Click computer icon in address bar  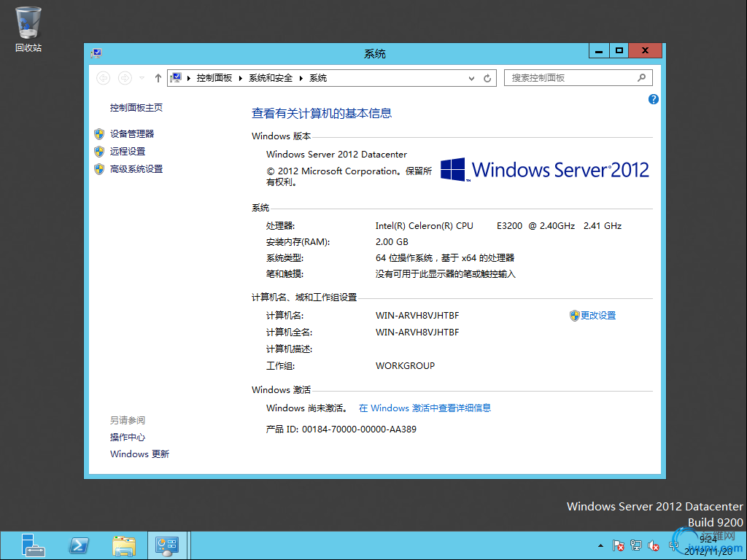point(177,77)
